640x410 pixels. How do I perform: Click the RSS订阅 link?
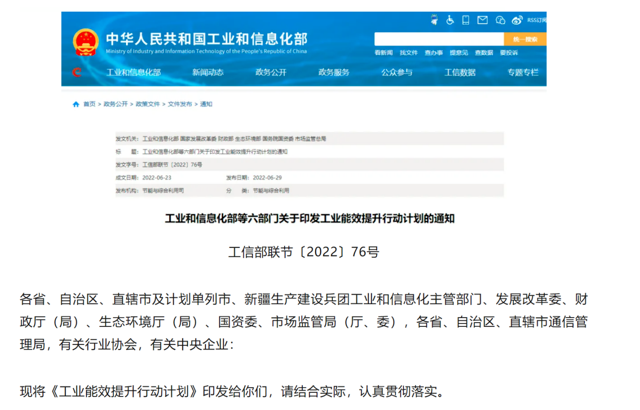(x=537, y=20)
